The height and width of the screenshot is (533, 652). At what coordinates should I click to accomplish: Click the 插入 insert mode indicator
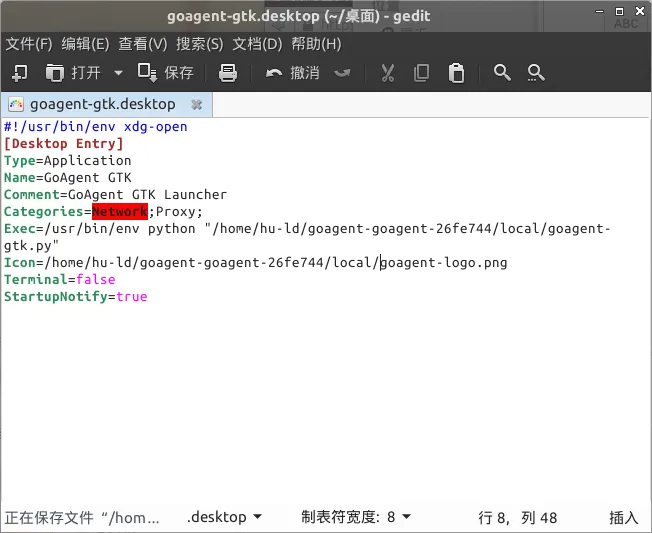point(623,518)
